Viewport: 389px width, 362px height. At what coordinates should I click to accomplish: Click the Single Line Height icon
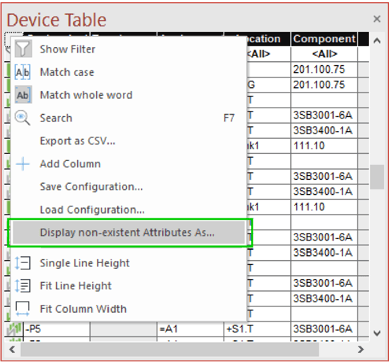(23, 263)
